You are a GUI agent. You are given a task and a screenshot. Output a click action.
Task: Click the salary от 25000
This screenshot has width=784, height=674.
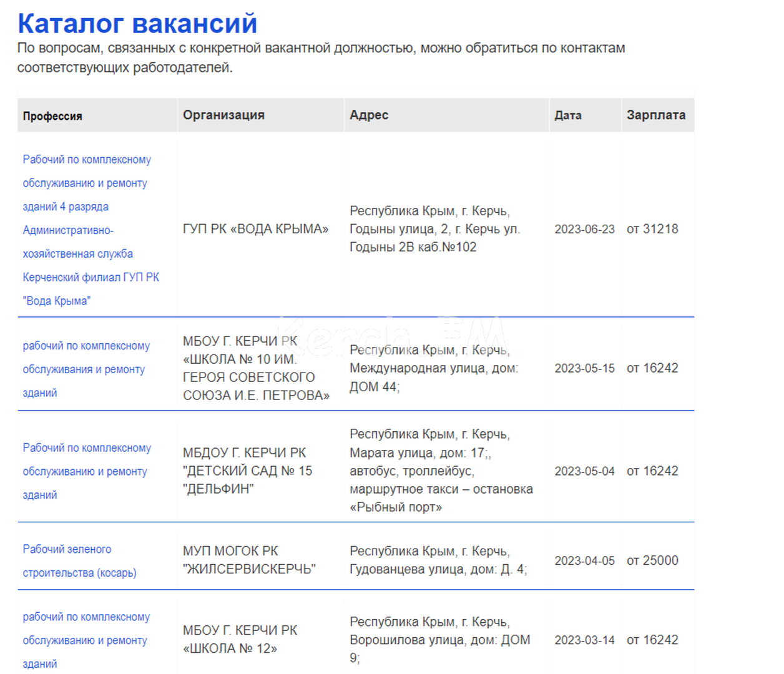click(652, 560)
